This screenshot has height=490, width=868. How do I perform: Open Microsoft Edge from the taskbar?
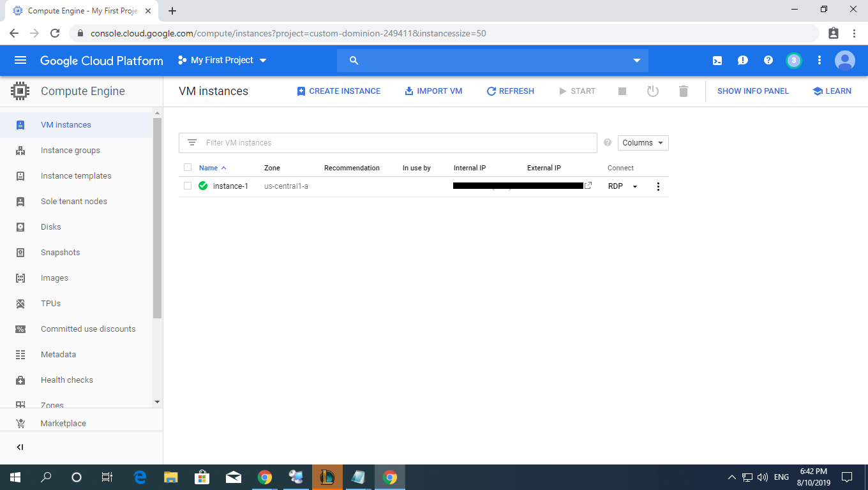[140, 477]
